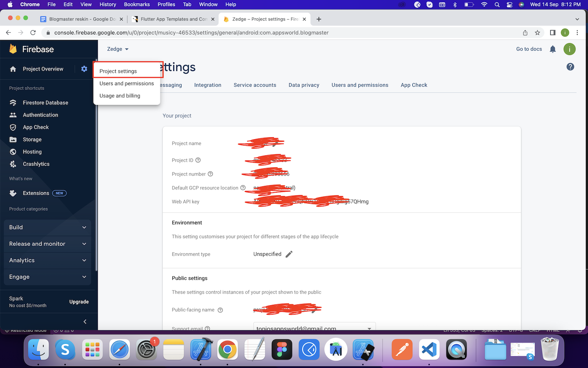Open the History menu in macOS menu bar
The height and width of the screenshot is (368, 588).
(108, 4)
